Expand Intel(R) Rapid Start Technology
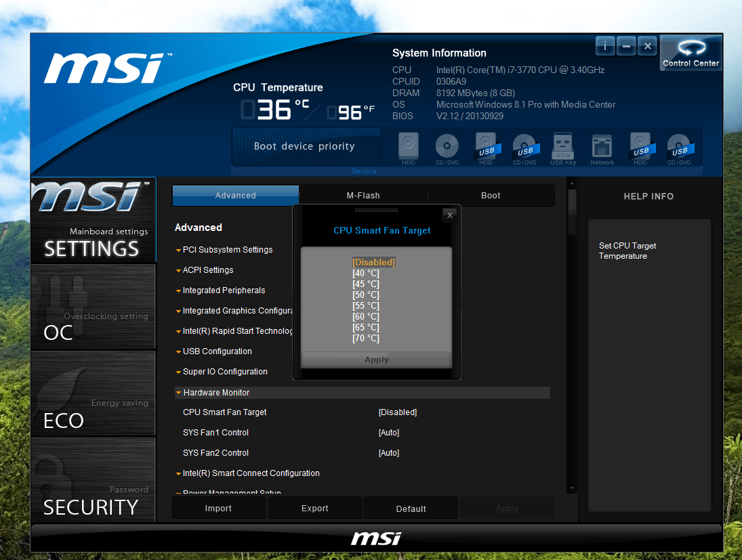The width and height of the screenshot is (742, 560). click(x=234, y=331)
